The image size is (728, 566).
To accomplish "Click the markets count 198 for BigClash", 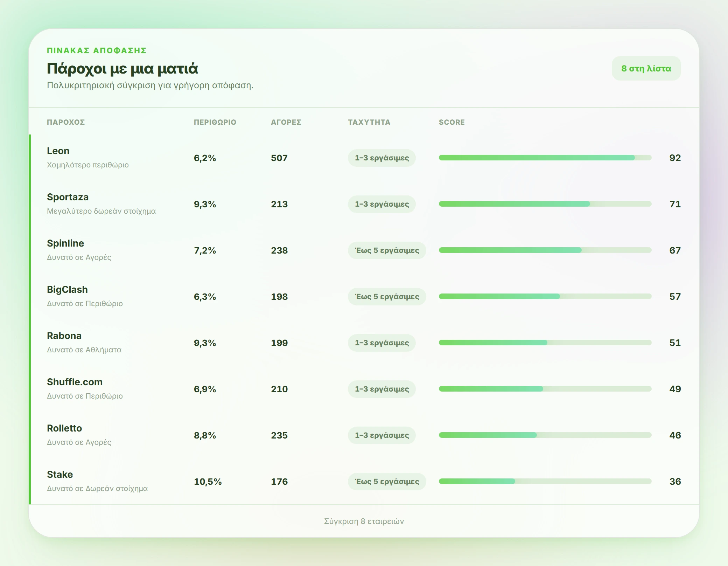I will (279, 297).
